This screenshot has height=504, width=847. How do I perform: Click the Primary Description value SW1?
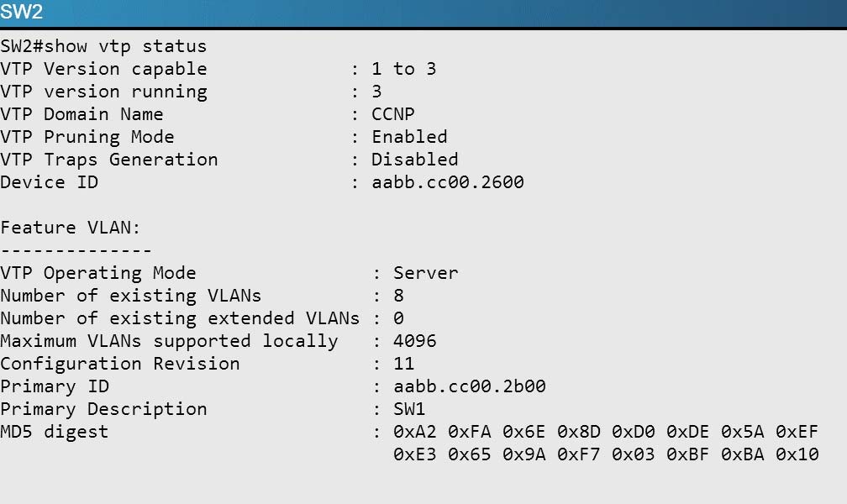pyautogui.click(x=409, y=409)
